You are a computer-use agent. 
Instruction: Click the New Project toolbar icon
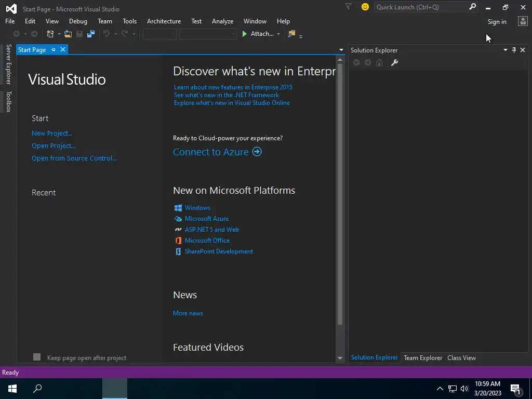click(x=50, y=34)
